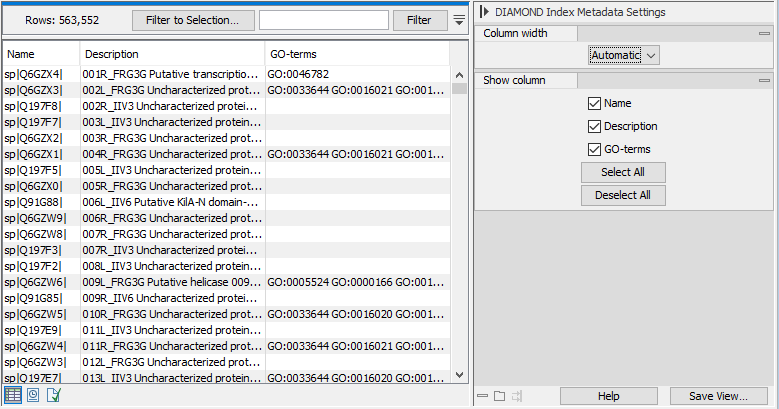
Task: Click the filter options icon beside Filter
Action: pos(460,20)
